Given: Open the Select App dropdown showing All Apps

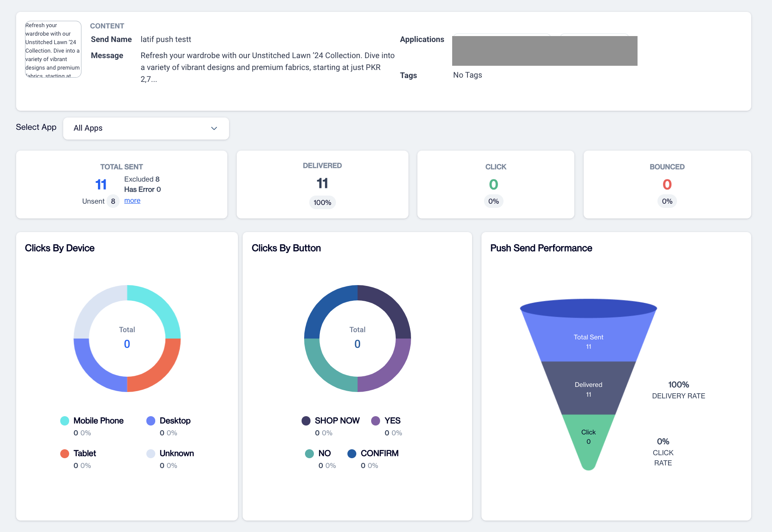Looking at the screenshot, I should pyautogui.click(x=146, y=128).
